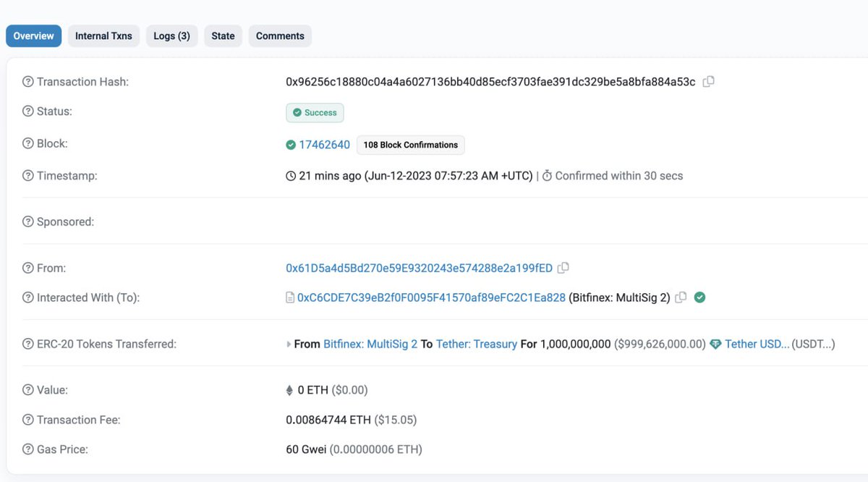This screenshot has width=868, height=482.
Task: Select the dollar value $999,626,000.00
Action: click(x=660, y=344)
